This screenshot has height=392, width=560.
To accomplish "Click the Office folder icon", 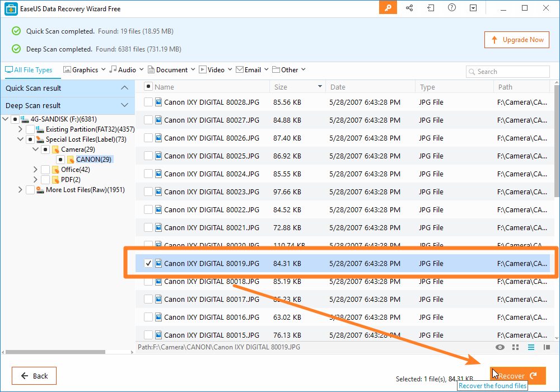I will (55, 170).
